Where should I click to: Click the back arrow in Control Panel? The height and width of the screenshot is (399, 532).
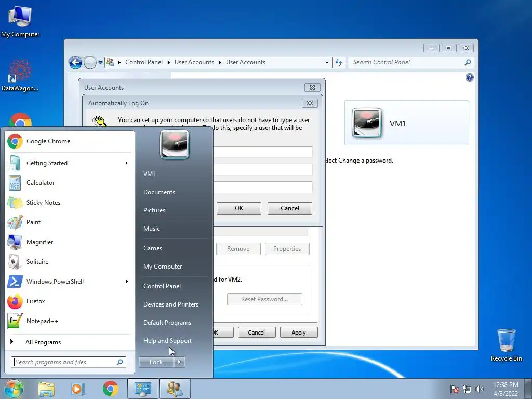pos(75,62)
